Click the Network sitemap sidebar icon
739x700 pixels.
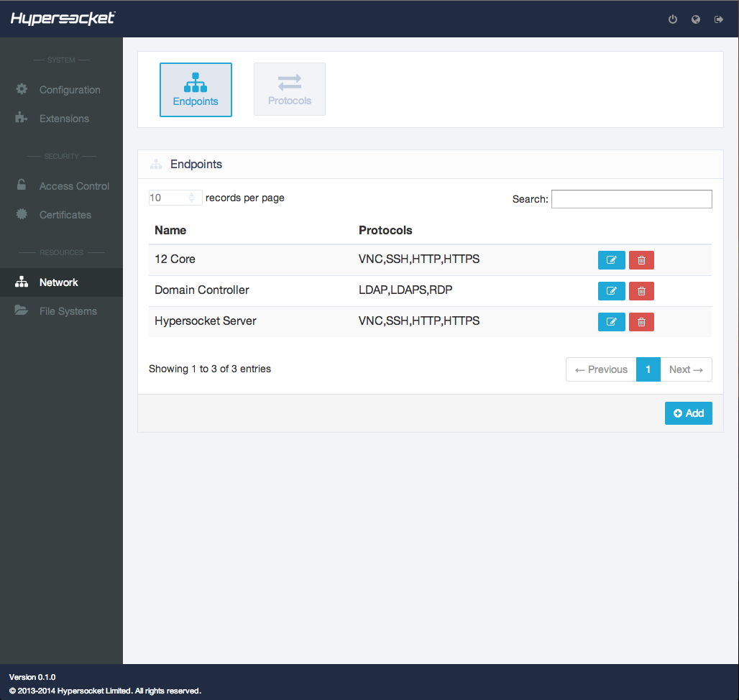click(22, 282)
